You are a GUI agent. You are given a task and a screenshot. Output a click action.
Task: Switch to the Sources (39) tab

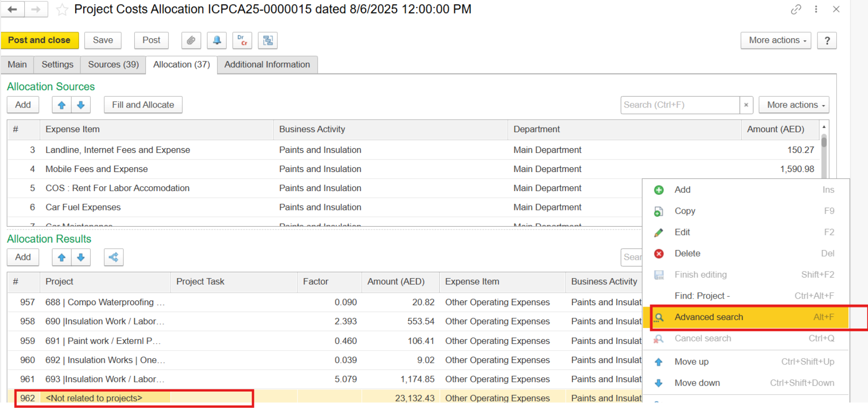(113, 64)
